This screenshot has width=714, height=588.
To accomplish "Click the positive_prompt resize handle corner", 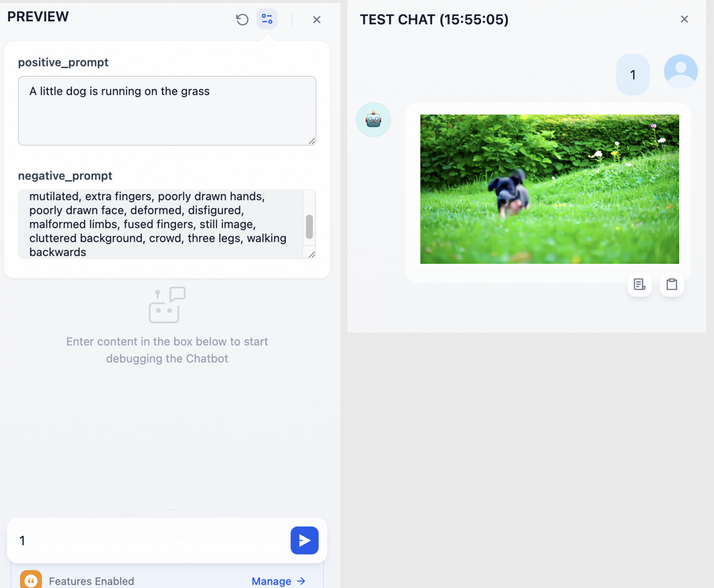I will (x=312, y=141).
